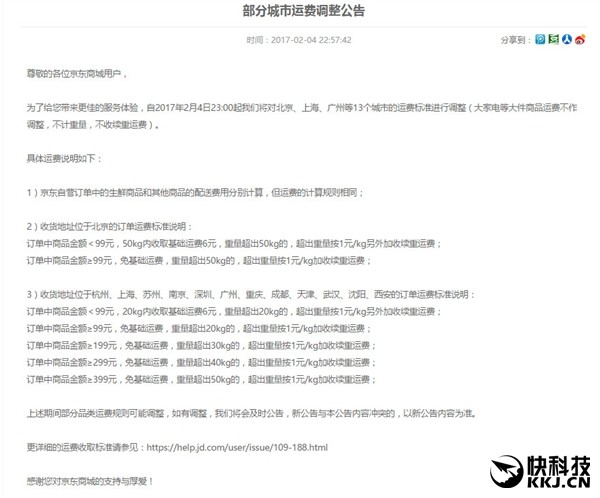Share to Renren via blue 人 icon
This screenshot has width=600, height=498.
click(x=567, y=39)
